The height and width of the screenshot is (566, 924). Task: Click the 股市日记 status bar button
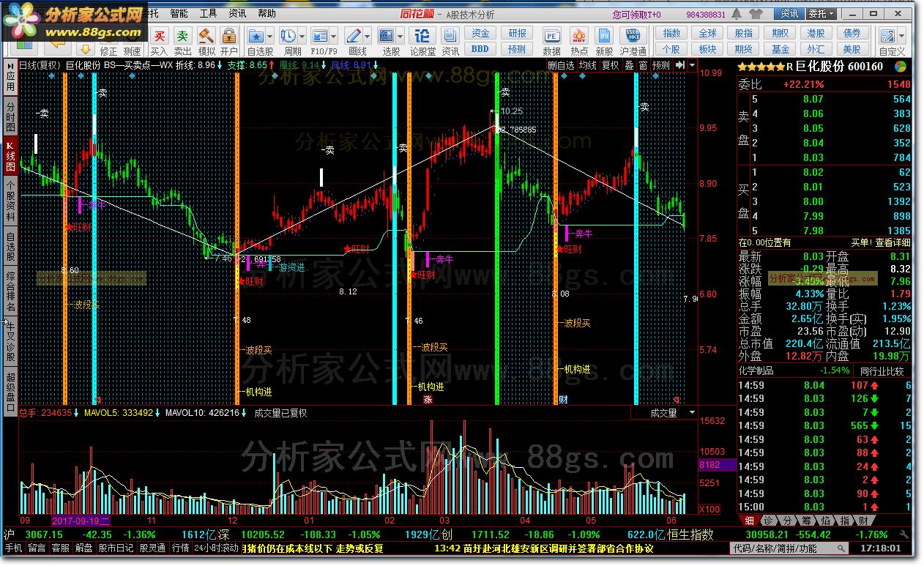[116, 548]
